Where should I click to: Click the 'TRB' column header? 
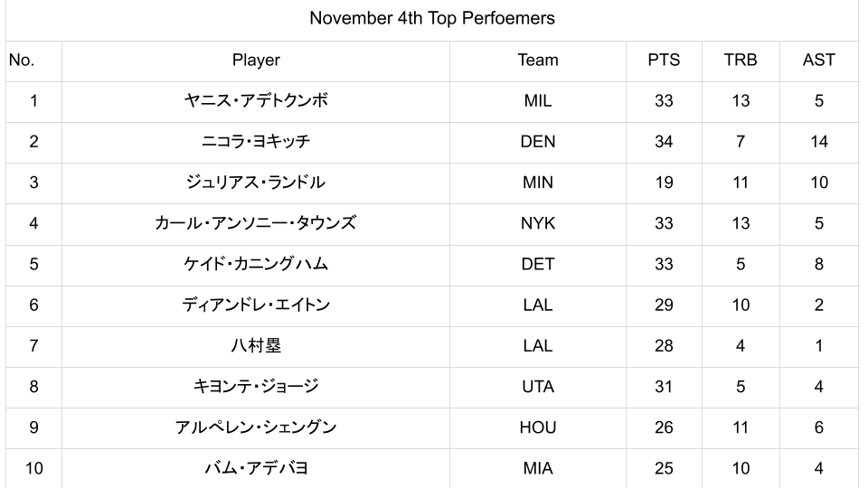tap(741, 61)
